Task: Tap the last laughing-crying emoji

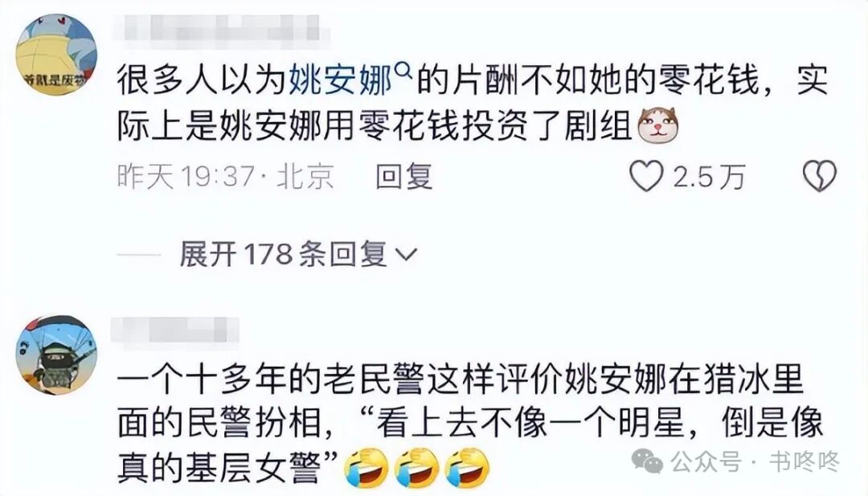Action: coord(468,467)
